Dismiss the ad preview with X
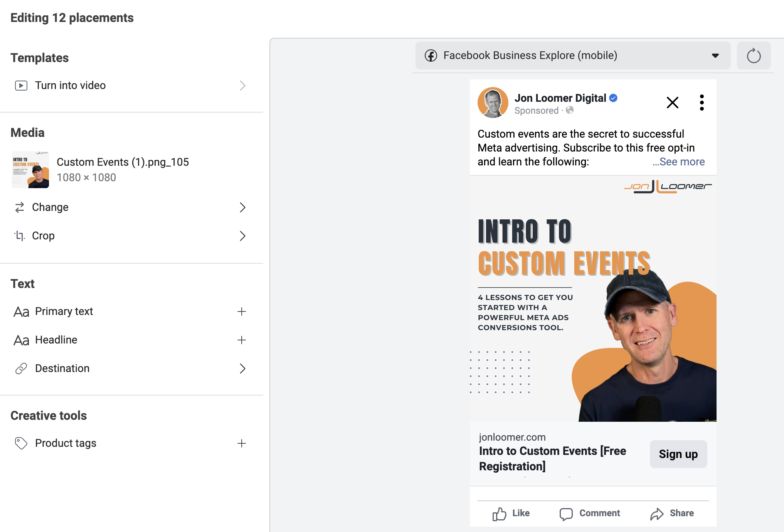Image resolution: width=784 pixels, height=532 pixels. coord(672,102)
